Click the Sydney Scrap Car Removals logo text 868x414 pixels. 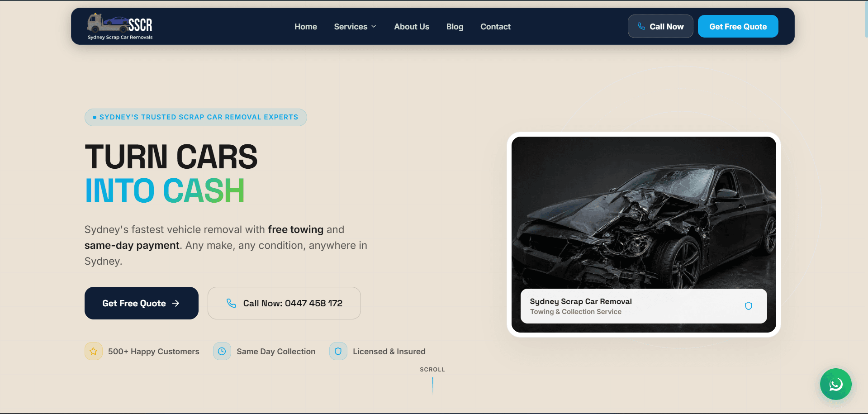coord(120,37)
